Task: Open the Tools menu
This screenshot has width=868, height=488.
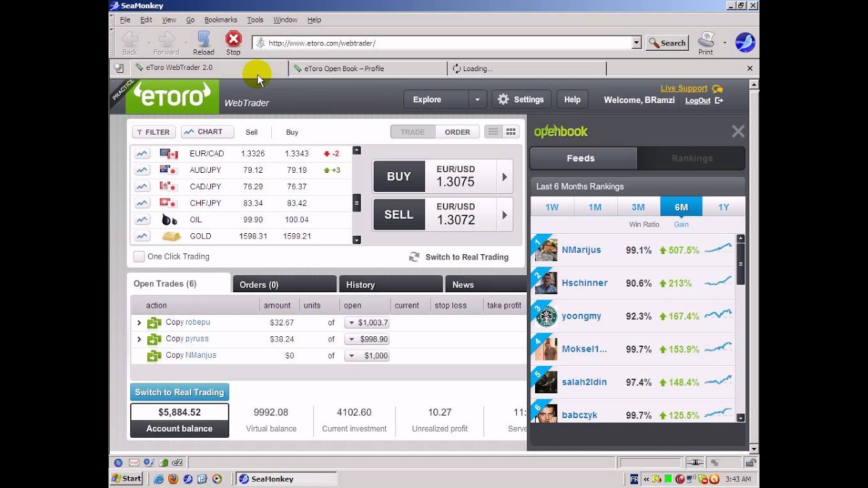Action: 255,20
